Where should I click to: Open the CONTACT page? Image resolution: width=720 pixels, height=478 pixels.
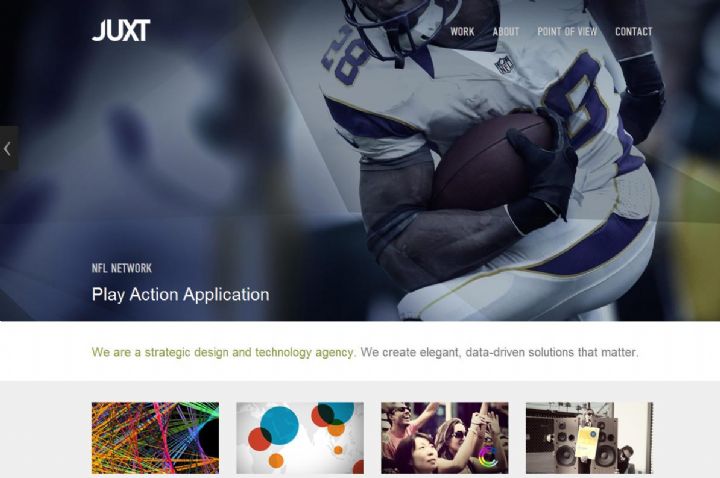[634, 32]
